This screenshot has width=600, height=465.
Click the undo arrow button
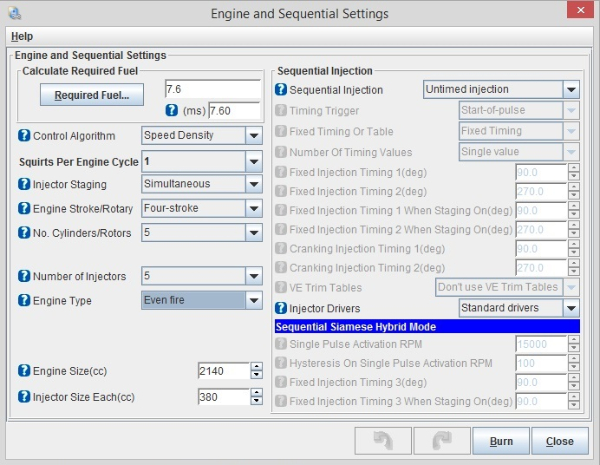pos(385,440)
